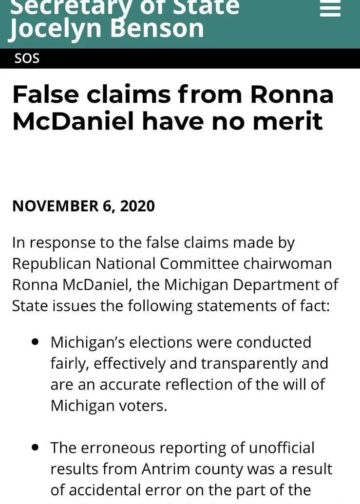Click the fairly, effectively and transparently line

[189, 364]
